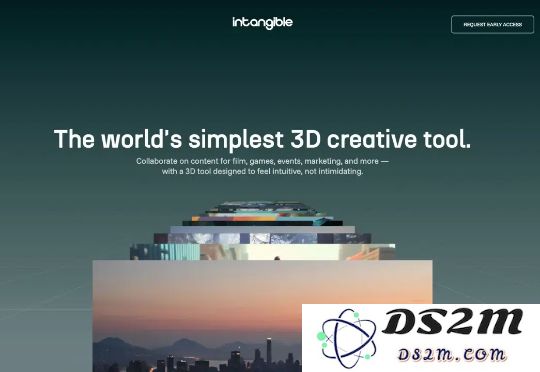This screenshot has height=372, width=540.
Task: Click the Request Early Access button
Action: pyautogui.click(x=492, y=24)
